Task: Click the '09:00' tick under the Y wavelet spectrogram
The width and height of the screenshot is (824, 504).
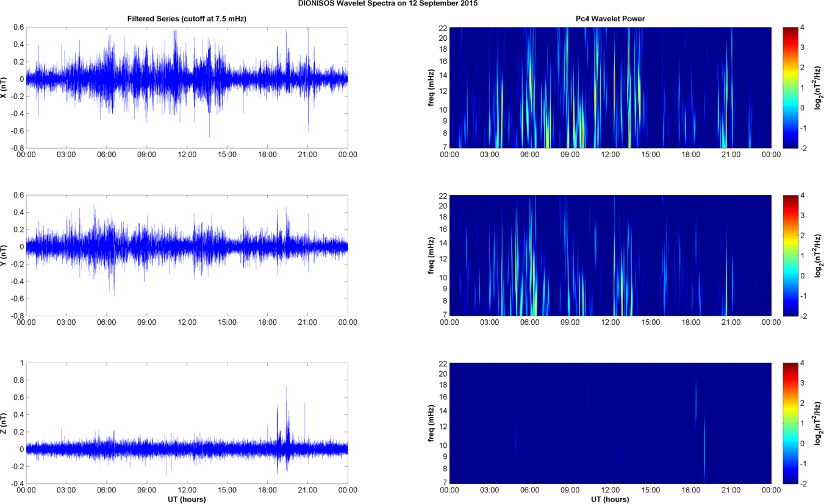Action: click(x=570, y=322)
